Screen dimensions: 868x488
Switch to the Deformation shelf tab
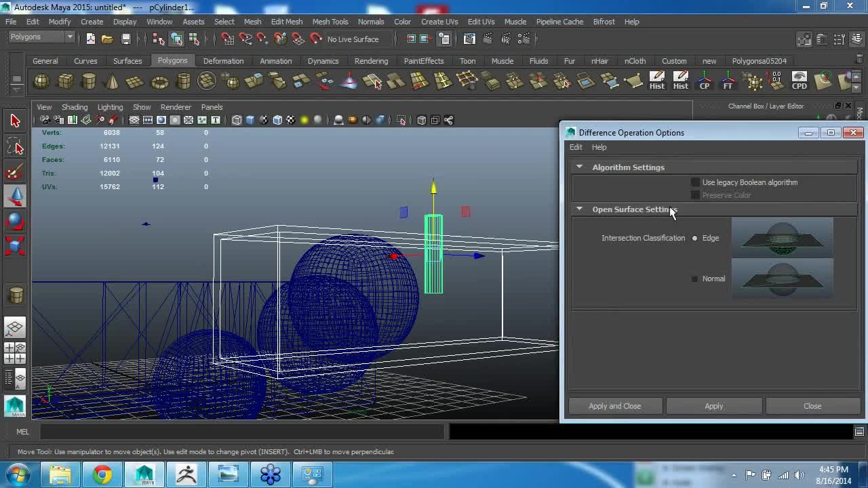coord(223,61)
